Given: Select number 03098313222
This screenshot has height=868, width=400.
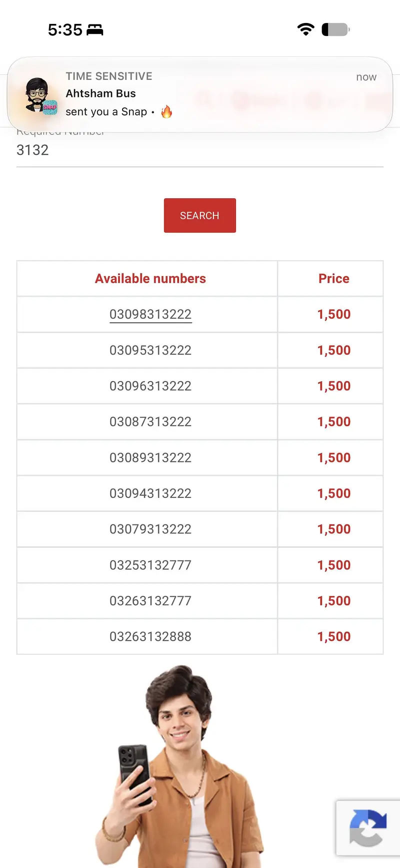Looking at the screenshot, I should point(150,314).
